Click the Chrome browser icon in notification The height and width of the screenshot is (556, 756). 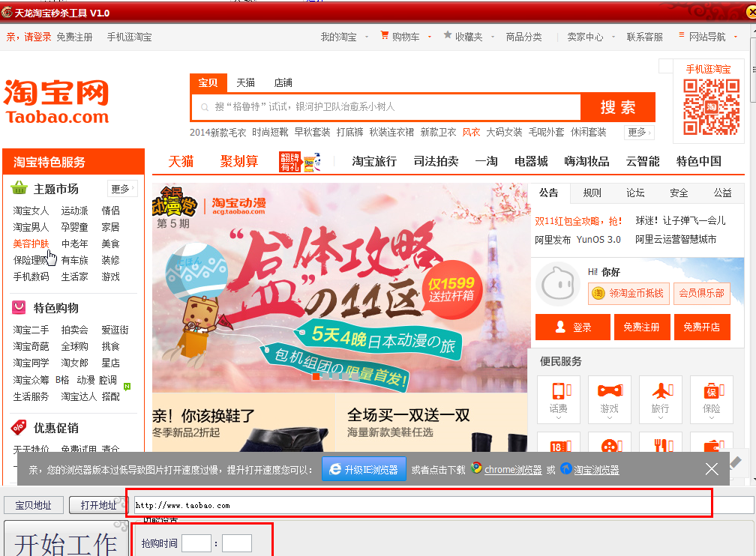click(476, 468)
